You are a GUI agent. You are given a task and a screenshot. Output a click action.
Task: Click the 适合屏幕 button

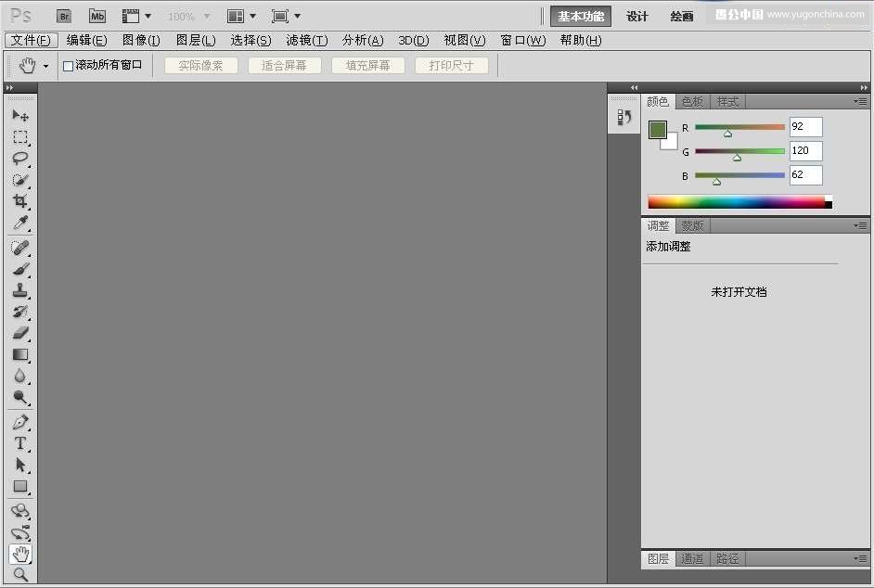point(284,66)
